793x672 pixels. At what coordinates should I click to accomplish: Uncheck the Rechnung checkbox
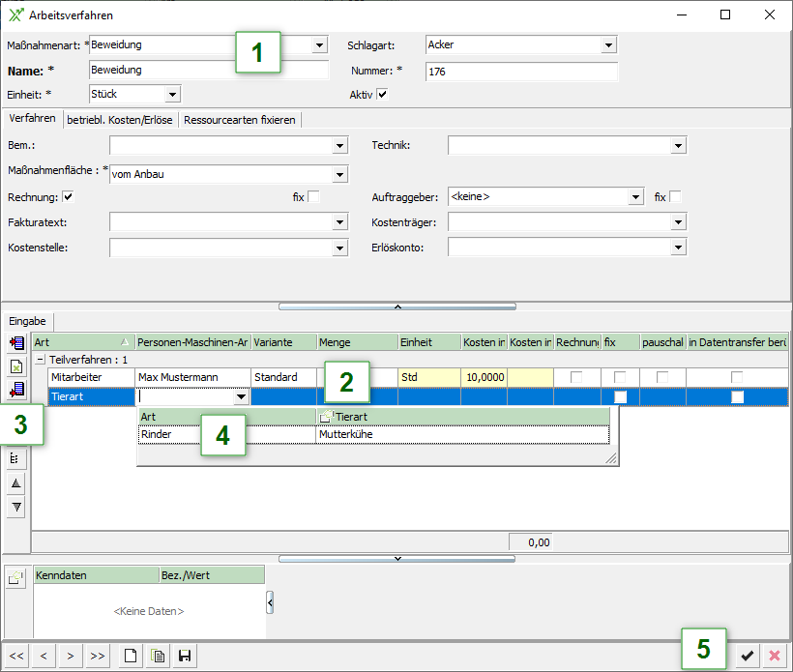(68, 197)
